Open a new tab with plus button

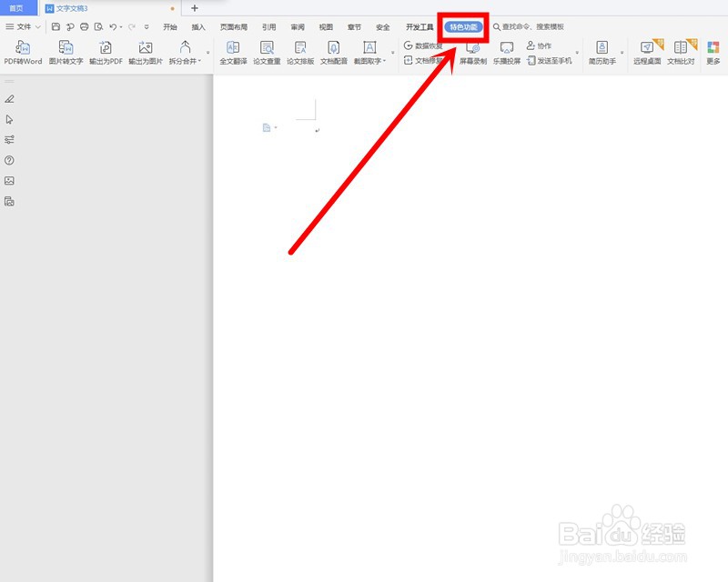click(195, 8)
